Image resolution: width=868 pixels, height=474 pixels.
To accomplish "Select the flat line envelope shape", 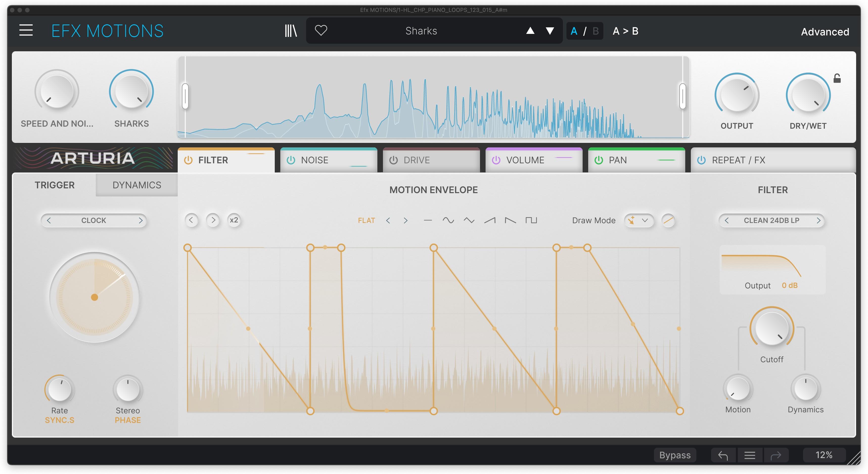I will (x=428, y=220).
